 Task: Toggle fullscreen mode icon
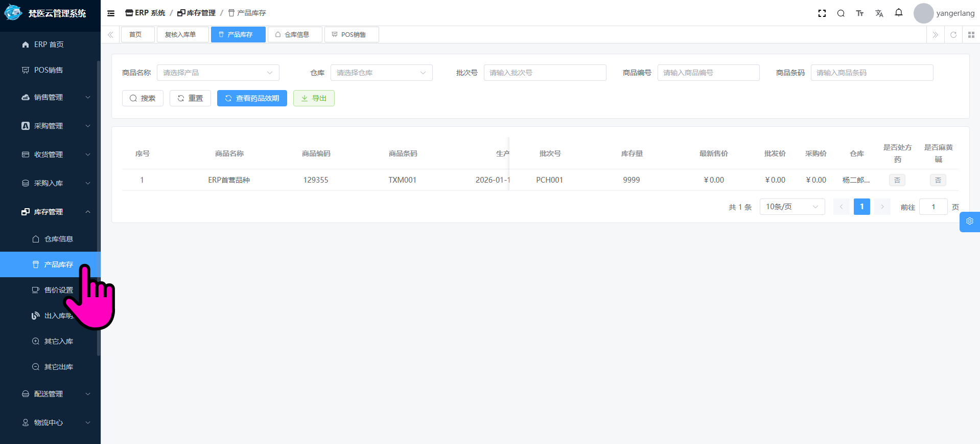(x=822, y=13)
